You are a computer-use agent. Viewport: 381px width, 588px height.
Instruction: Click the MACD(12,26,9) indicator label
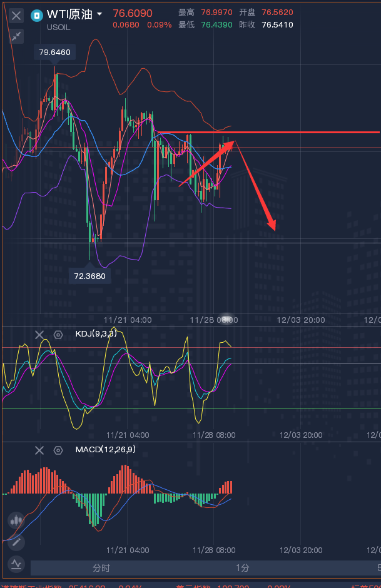[105, 449]
